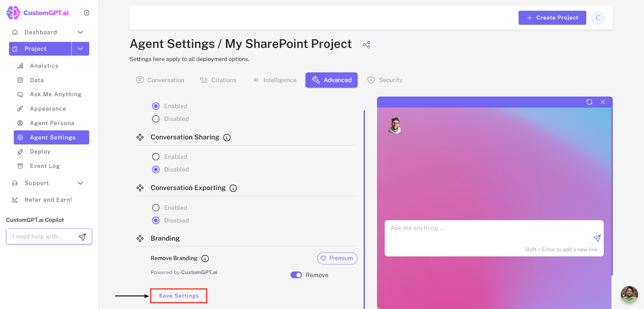Select the Advanced tab

coord(331,80)
